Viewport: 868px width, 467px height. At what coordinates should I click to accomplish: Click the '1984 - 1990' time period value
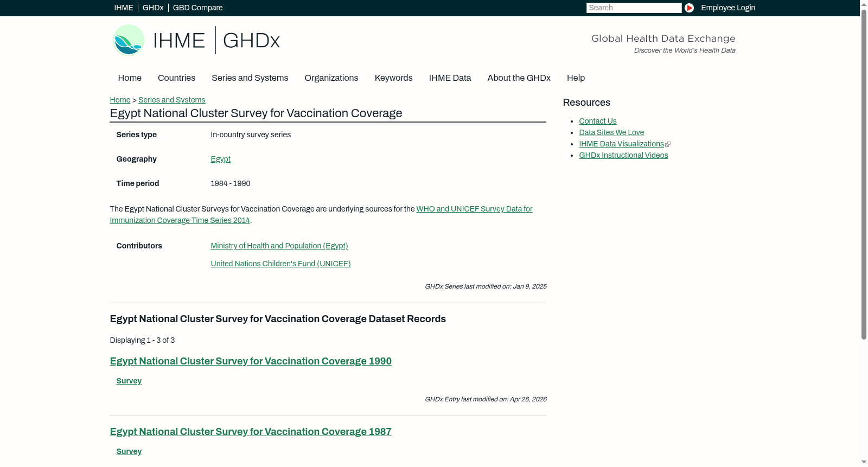point(231,183)
